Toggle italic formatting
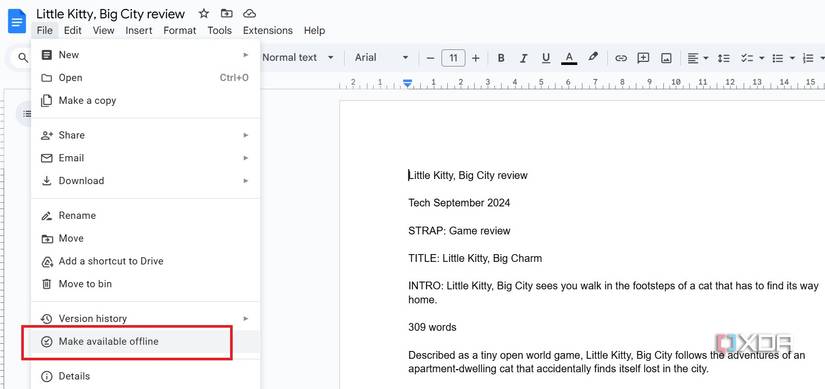This screenshot has width=825, height=389. point(524,58)
